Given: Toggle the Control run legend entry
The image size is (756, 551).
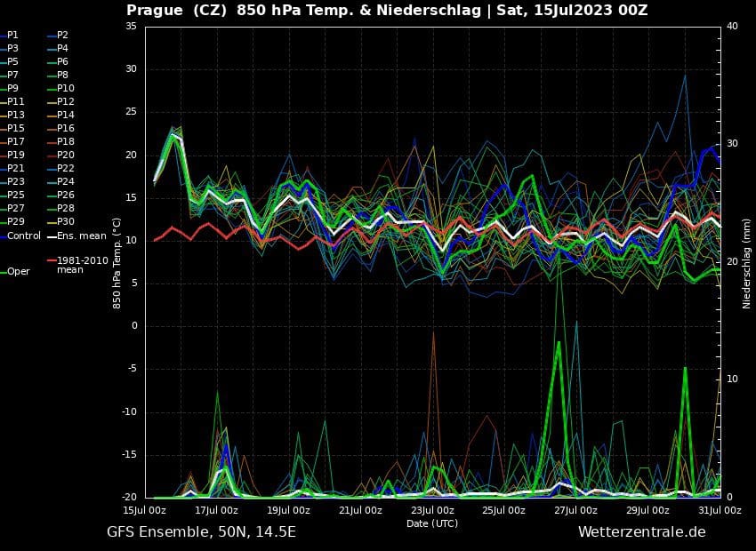Looking at the screenshot, I should tap(23, 236).
